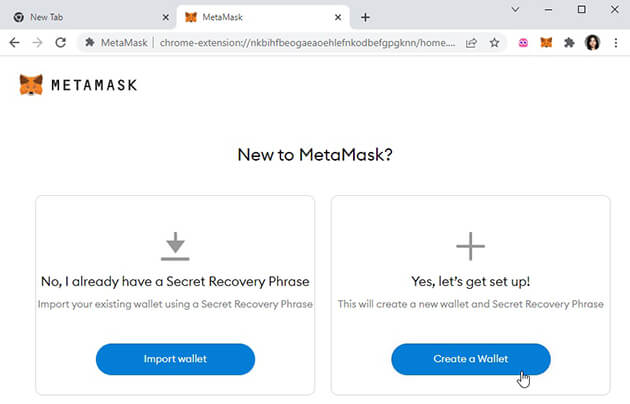Expand the tab search chevron
Screen dimensions: 630x404
(516, 9)
